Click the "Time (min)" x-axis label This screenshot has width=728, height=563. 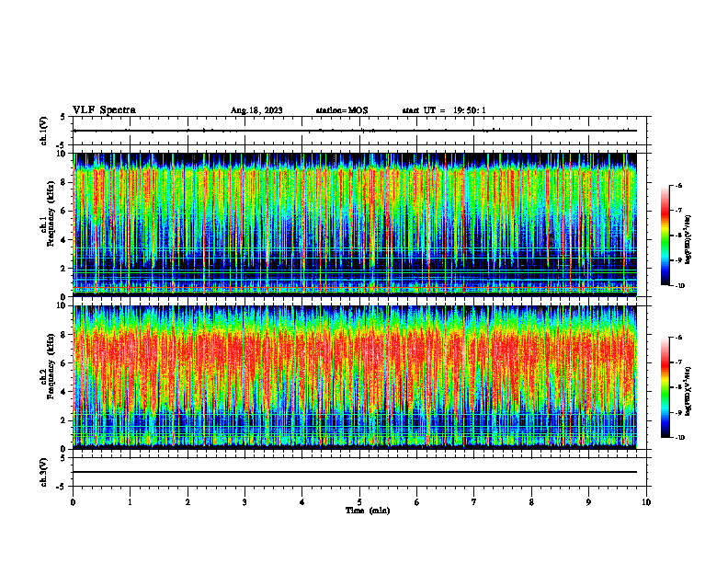tap(368, 511)
